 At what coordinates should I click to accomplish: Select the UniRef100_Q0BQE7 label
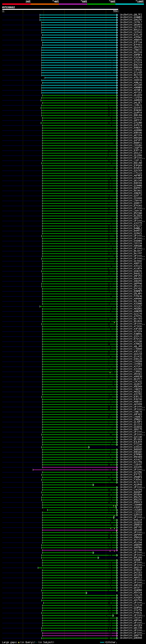(x=131, y=560)
